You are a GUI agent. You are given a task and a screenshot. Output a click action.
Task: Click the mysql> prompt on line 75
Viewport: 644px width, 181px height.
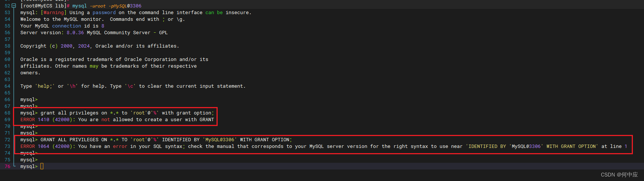click(x=29, y=160)
